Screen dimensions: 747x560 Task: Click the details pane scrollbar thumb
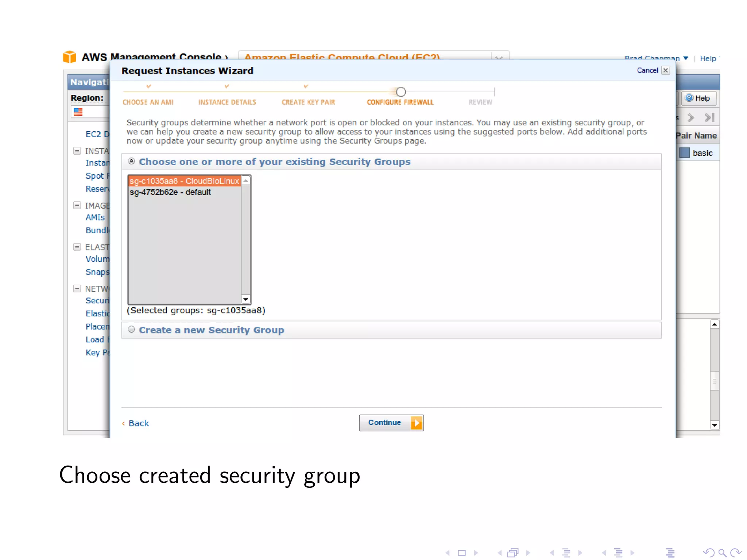[715, 381]
